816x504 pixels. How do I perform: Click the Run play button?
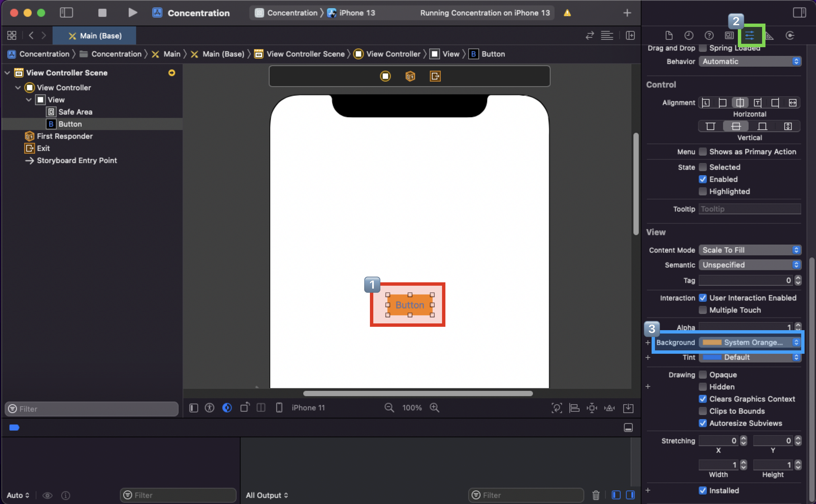[133, 13]
